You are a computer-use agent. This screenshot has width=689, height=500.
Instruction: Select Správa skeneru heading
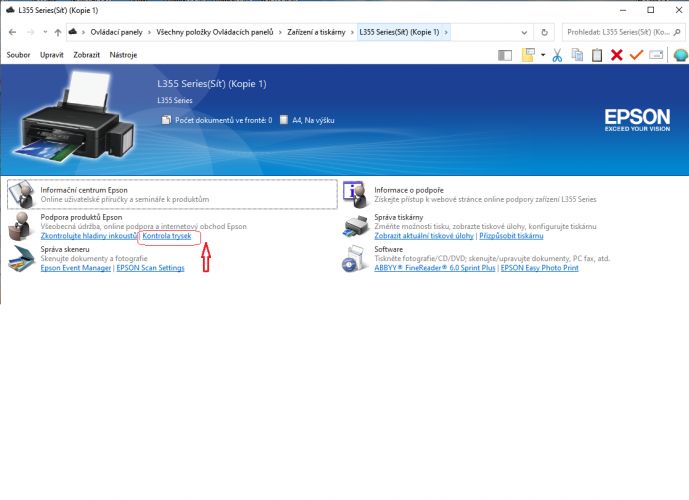65,249
